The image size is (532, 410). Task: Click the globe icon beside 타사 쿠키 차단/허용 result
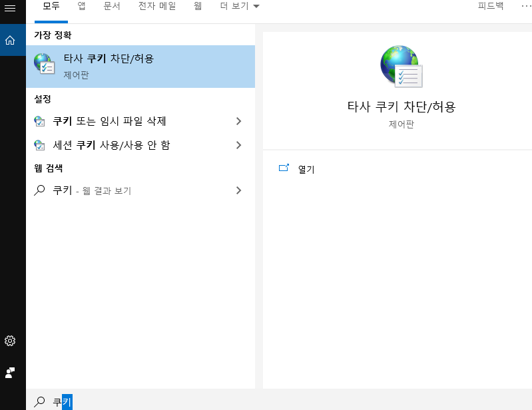[x=44, y=64]
